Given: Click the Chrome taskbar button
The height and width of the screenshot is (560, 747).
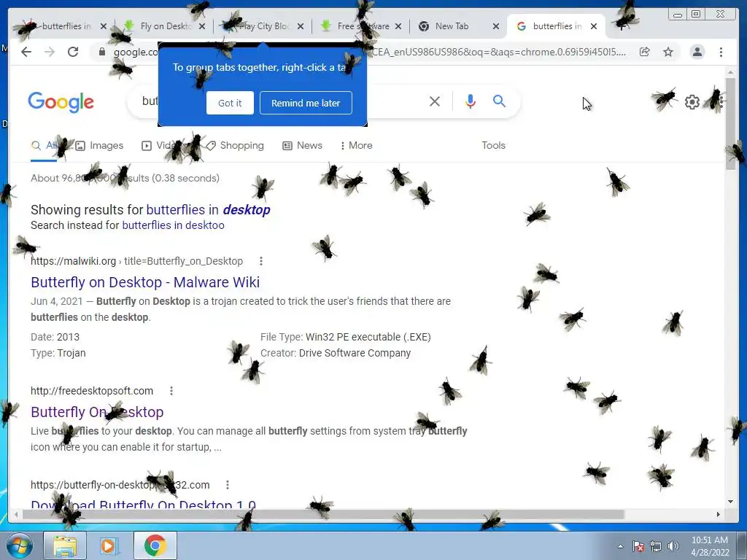Looking at the screenshot, I should 155,545.
